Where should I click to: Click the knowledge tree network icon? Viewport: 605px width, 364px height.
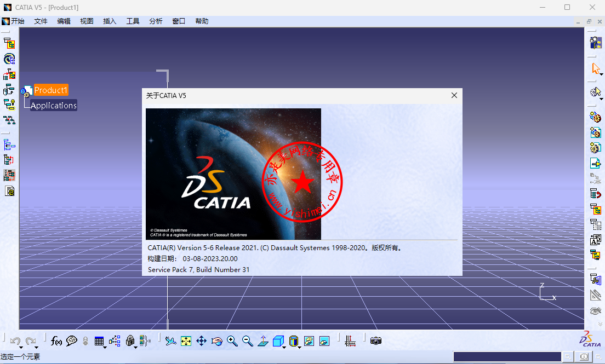coord(115,341)
